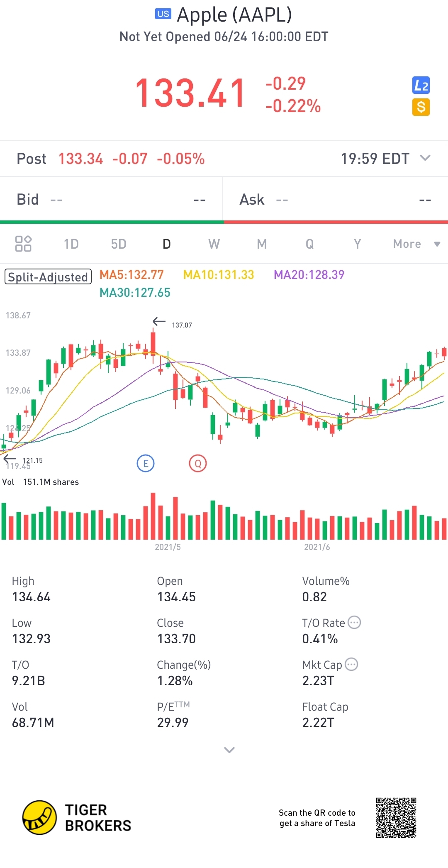Viewport: 448px width, 868px height.
Task: Tap the percent change -0.22%
Action: tap(293, 106)
